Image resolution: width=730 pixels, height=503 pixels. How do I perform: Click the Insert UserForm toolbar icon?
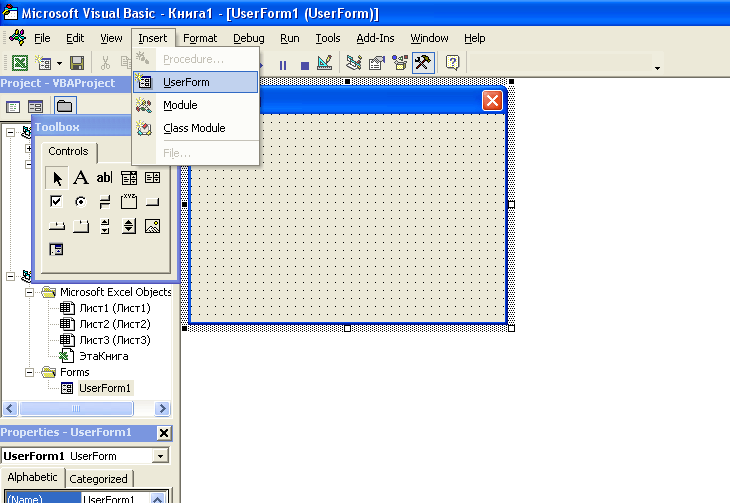pyautogui.click(x=44, y=62)
